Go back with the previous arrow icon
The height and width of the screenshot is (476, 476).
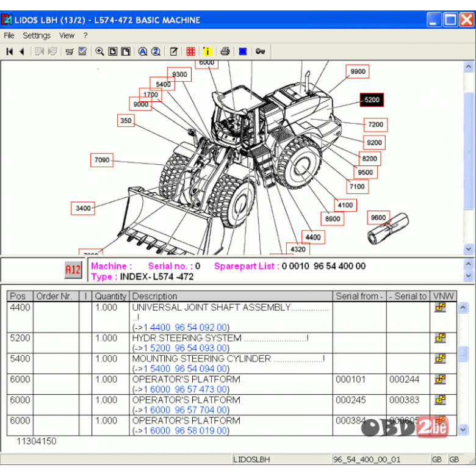22,52
